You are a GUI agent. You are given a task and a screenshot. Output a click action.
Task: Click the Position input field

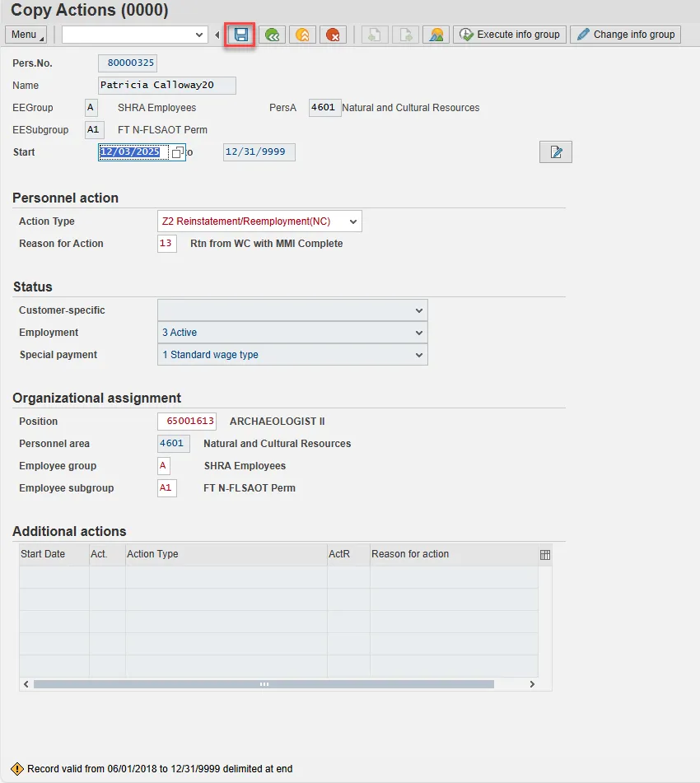[187, 422]
